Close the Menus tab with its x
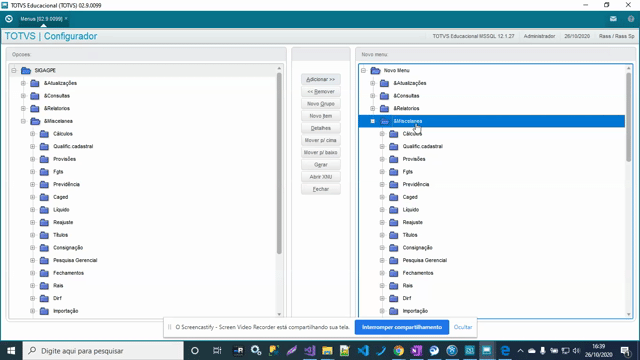Viewport: 640px width, 360px height. (66, 18)
